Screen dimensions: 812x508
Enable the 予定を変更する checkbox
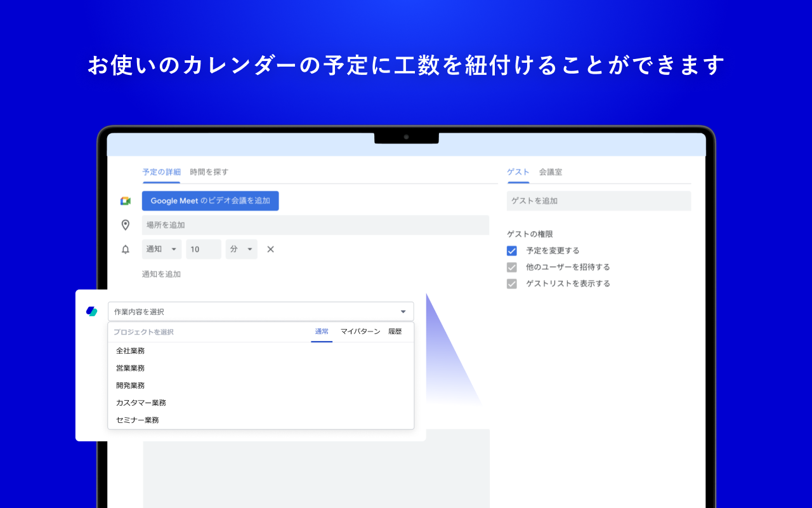[511, 250]
